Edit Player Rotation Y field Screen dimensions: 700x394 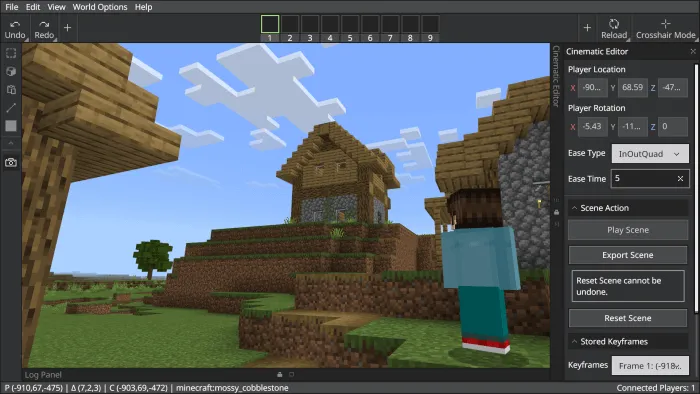coord(633,126)
